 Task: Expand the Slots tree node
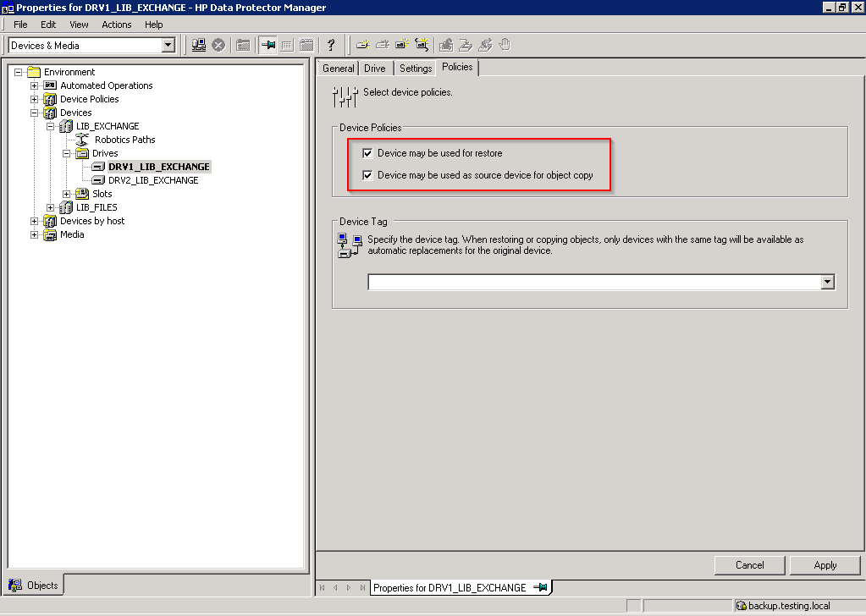[67, 194]
